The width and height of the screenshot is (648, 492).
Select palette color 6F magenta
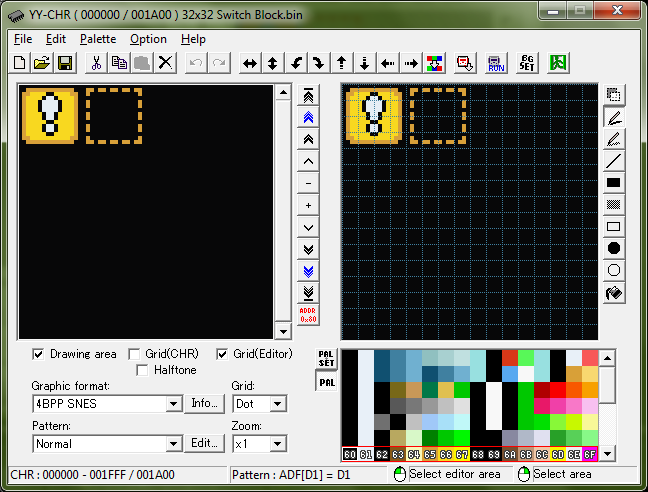pos(590,454)
